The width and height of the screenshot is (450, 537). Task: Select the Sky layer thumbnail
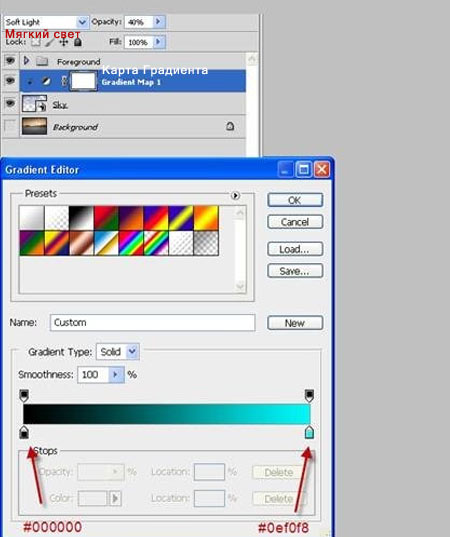tap(34, 104)
